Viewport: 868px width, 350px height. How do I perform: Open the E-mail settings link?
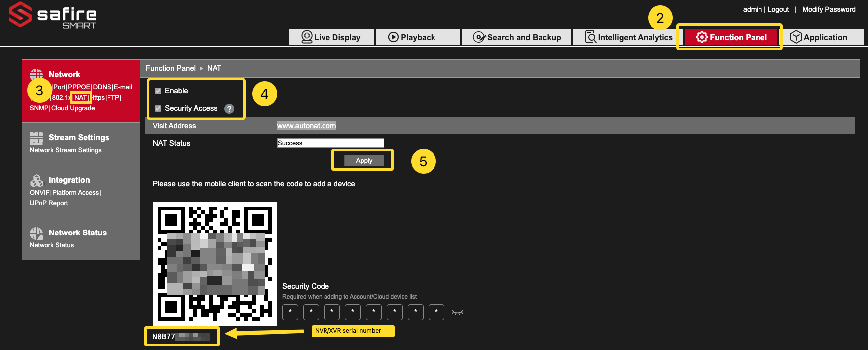123,87
